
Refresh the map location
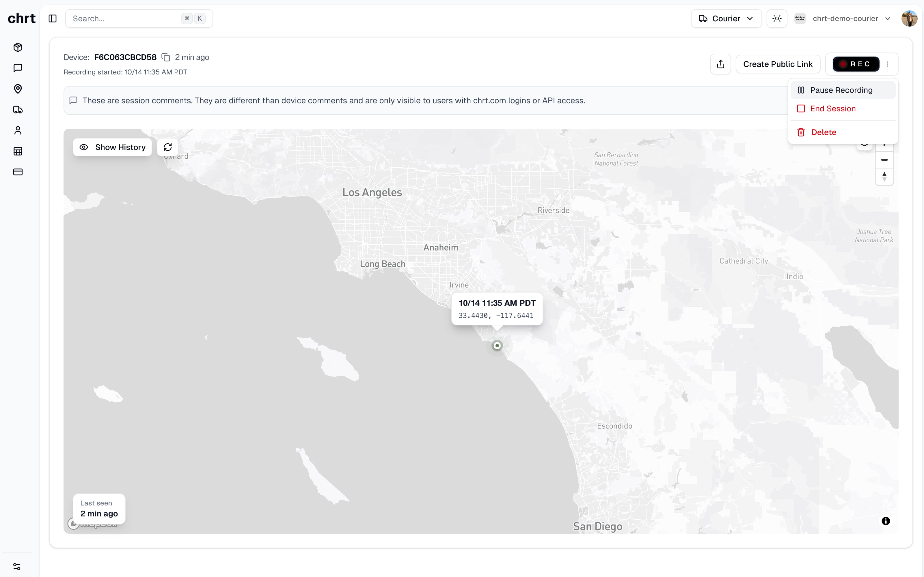pos(167,147)
